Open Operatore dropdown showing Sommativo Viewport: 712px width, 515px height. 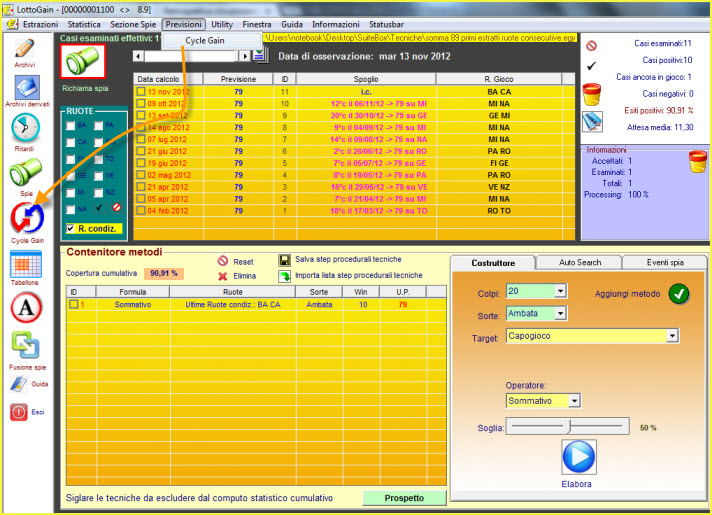574,401
